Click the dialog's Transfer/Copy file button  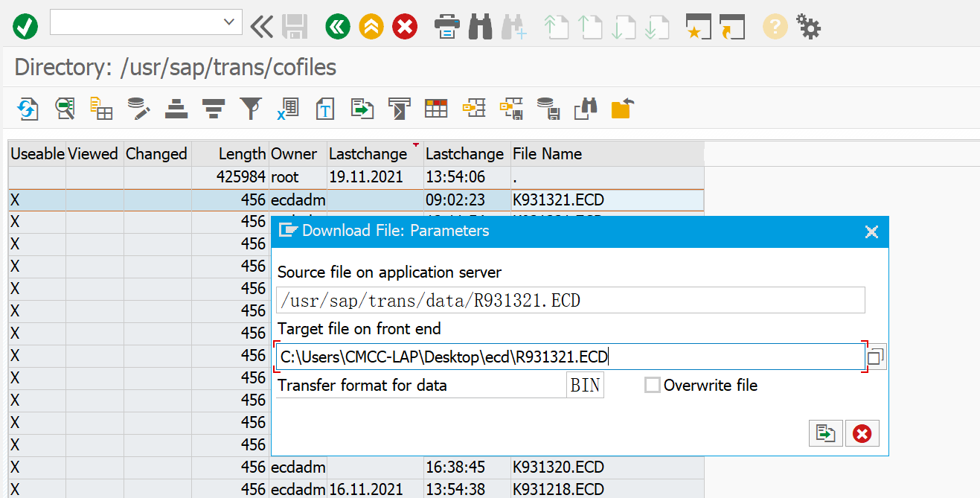point(826,433)
